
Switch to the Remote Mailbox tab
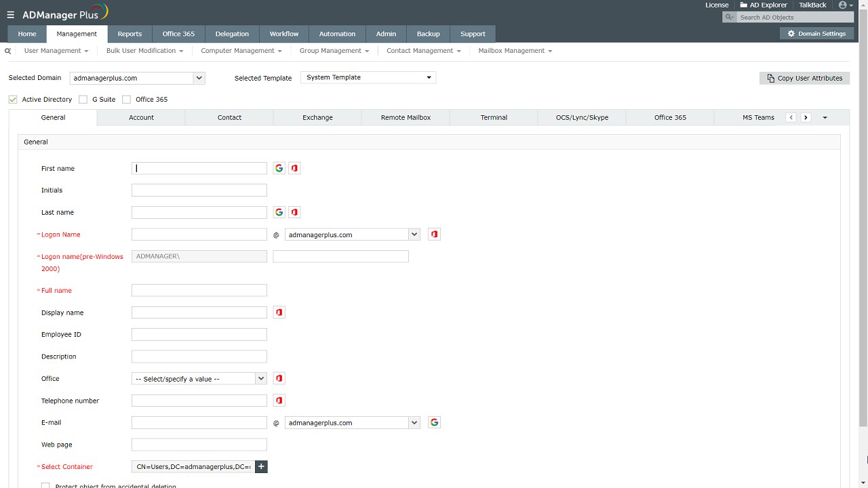coord(406,117)
